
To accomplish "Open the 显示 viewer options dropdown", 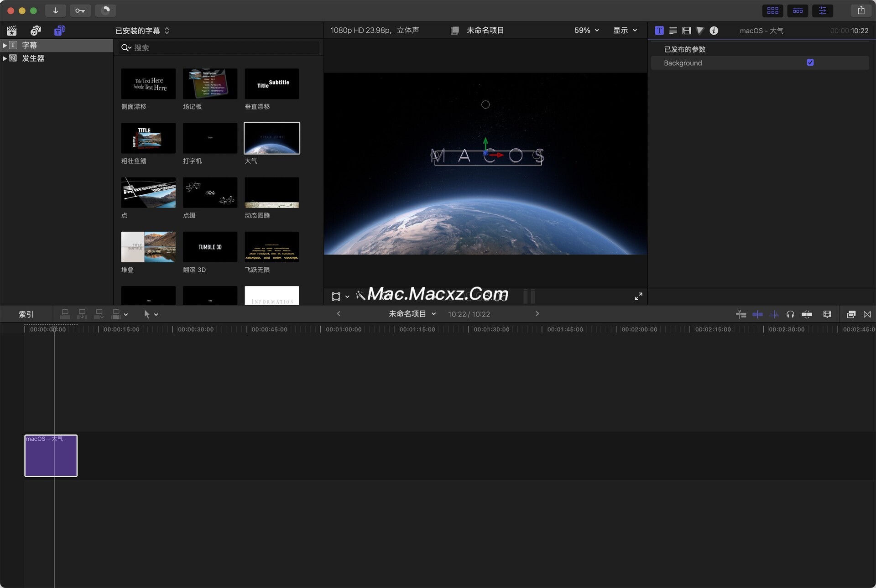I will click(x=625, y=30).
